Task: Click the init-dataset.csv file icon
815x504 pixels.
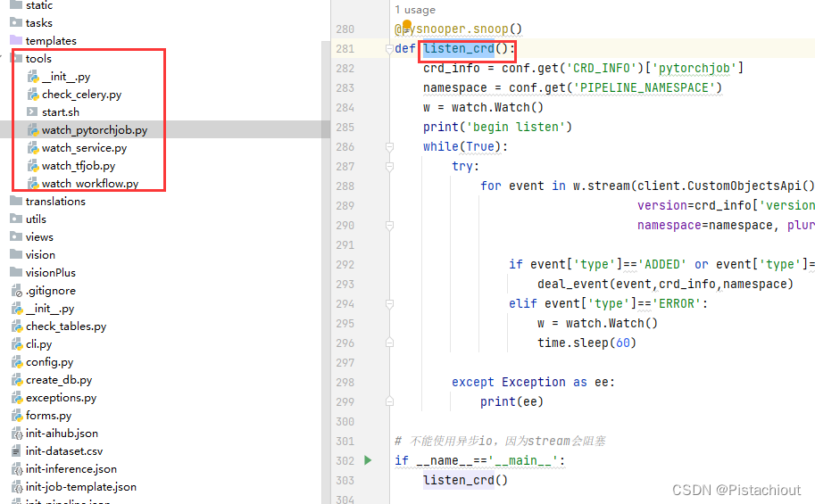Action: tap(17, 451)
